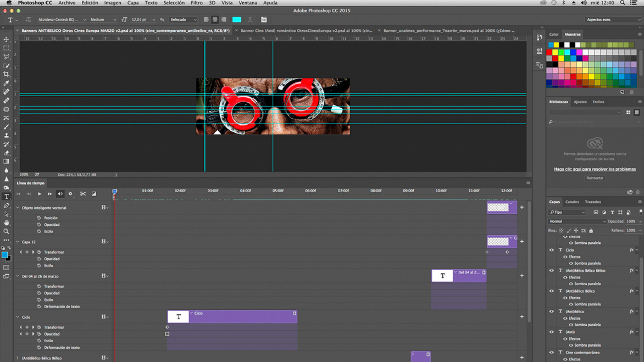Toggle text orientation in options bar
644x362 pixels.
click(28, 19)
